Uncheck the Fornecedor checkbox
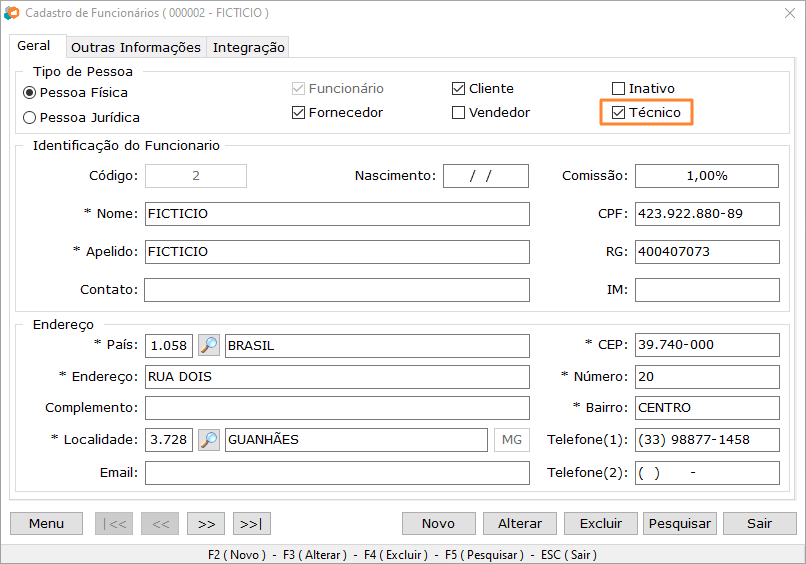This screenshot has height=564, width=806. tap(299, 113)
